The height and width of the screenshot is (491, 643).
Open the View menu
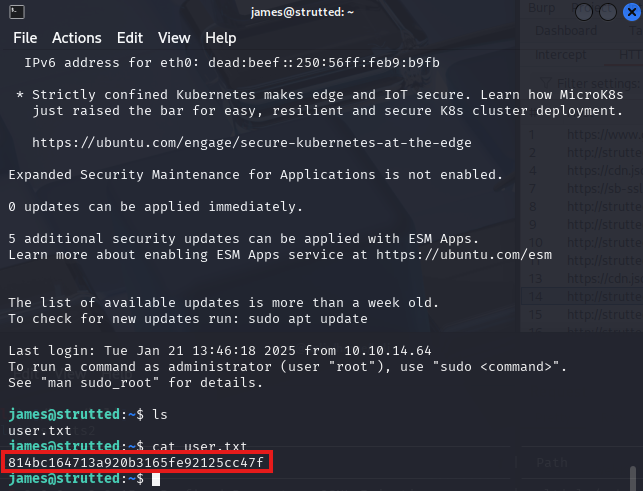pyautogui.click(x=174, y=38)
